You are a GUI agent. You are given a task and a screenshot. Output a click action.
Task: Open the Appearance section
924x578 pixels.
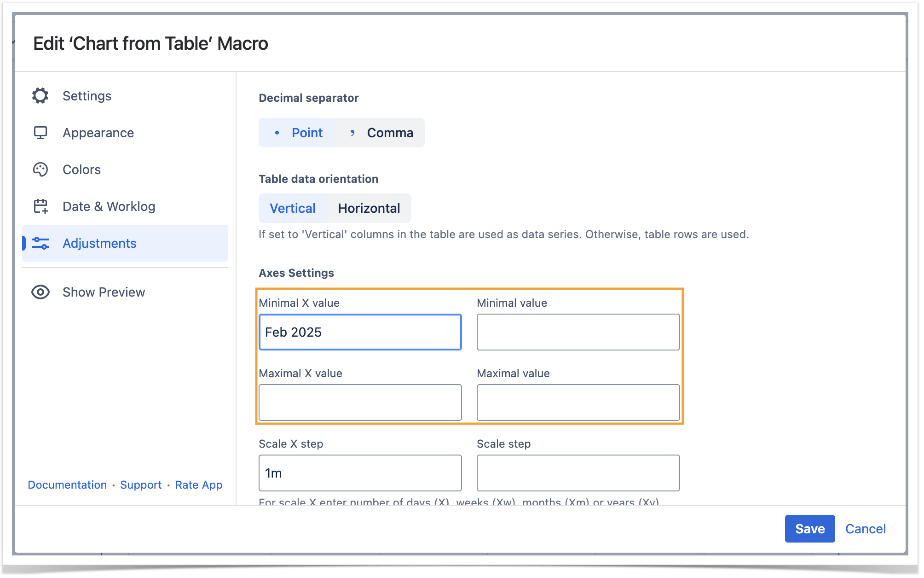pyautogui.click(x=98, y=133)
